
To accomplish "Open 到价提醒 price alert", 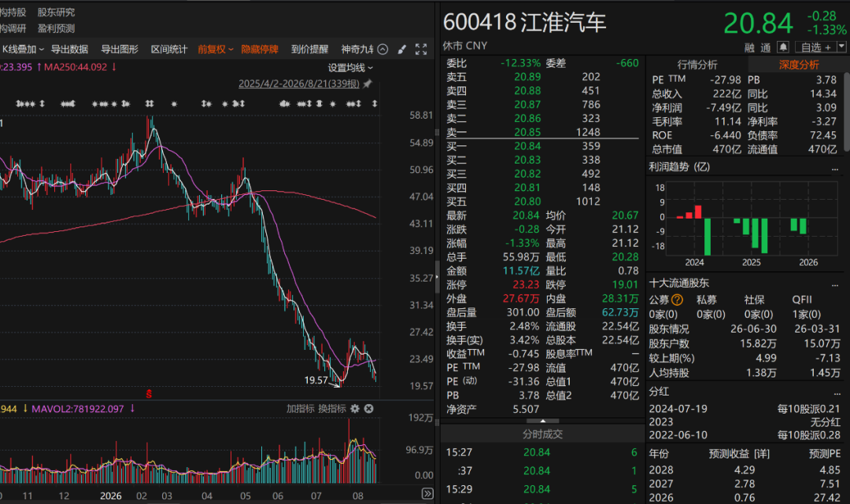I will [309, 50].
